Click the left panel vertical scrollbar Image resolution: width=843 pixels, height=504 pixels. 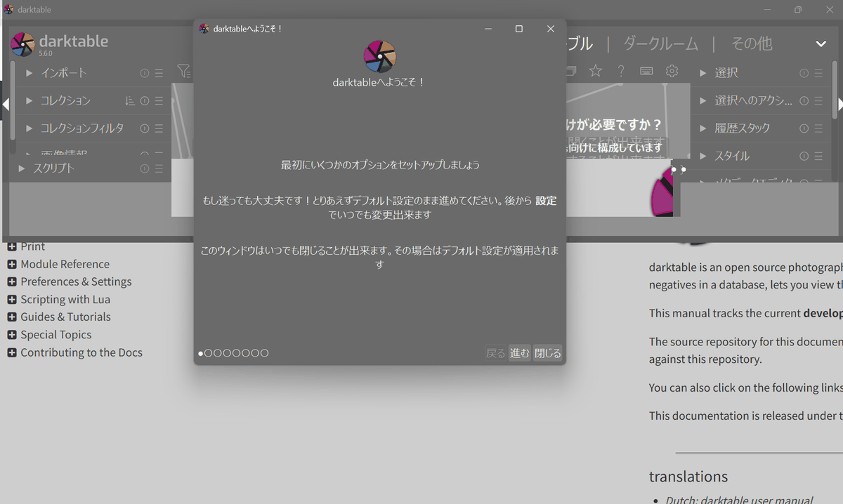[13, 100]
